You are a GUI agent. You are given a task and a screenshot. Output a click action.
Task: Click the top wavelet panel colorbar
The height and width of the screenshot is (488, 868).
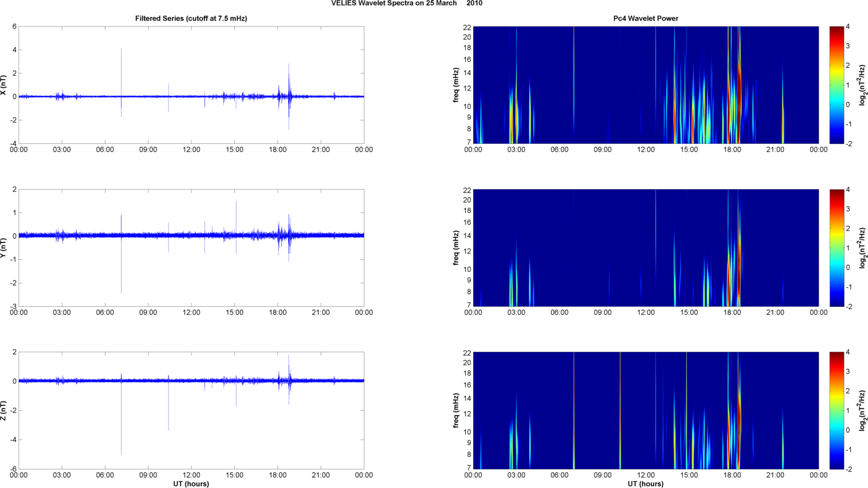[836, 85]
